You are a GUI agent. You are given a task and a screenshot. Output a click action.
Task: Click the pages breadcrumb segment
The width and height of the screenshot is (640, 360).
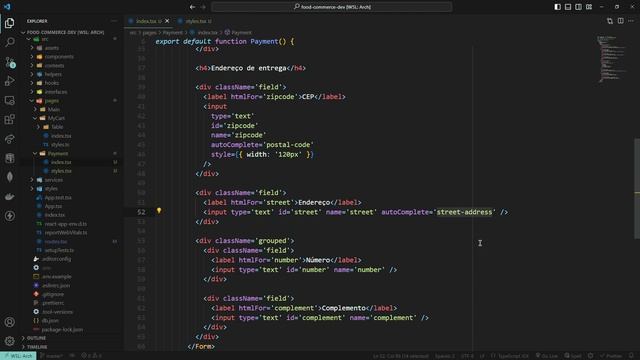[x=149, y=32]
